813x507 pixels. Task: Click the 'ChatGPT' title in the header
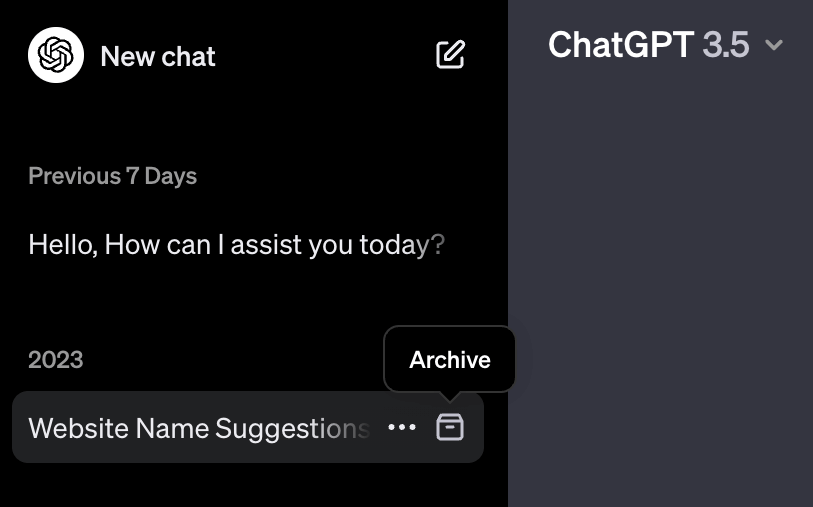[x=620, y=45]
